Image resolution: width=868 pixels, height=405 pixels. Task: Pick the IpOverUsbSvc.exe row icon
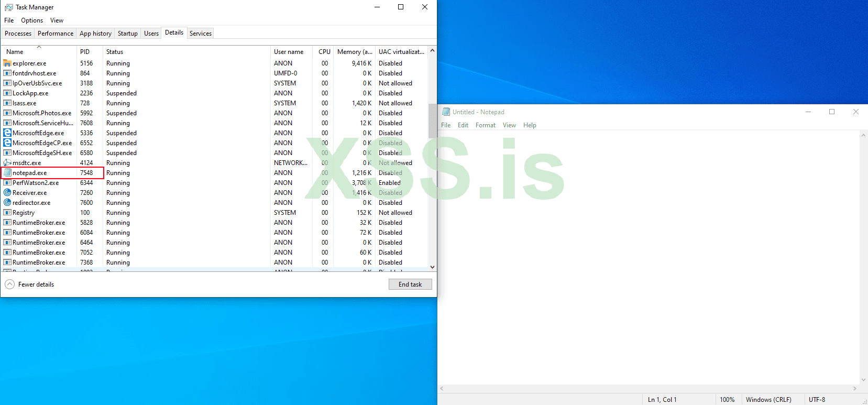[x=7, y=83]
